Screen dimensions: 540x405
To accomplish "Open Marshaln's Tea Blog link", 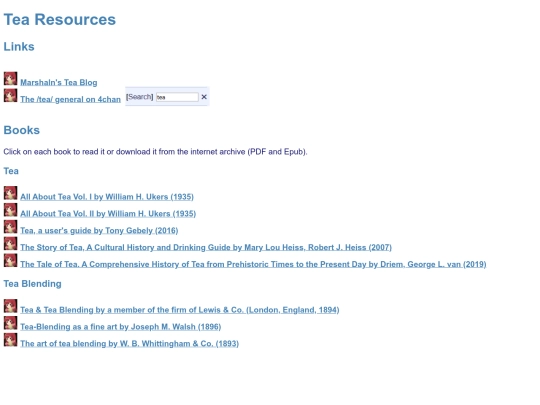I will 59,83.
